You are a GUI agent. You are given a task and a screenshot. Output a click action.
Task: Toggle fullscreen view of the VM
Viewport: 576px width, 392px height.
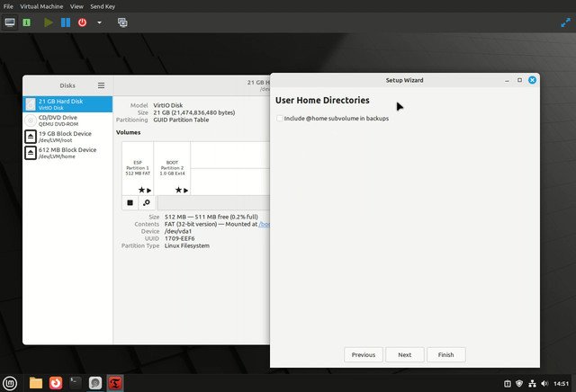point(565,22)
